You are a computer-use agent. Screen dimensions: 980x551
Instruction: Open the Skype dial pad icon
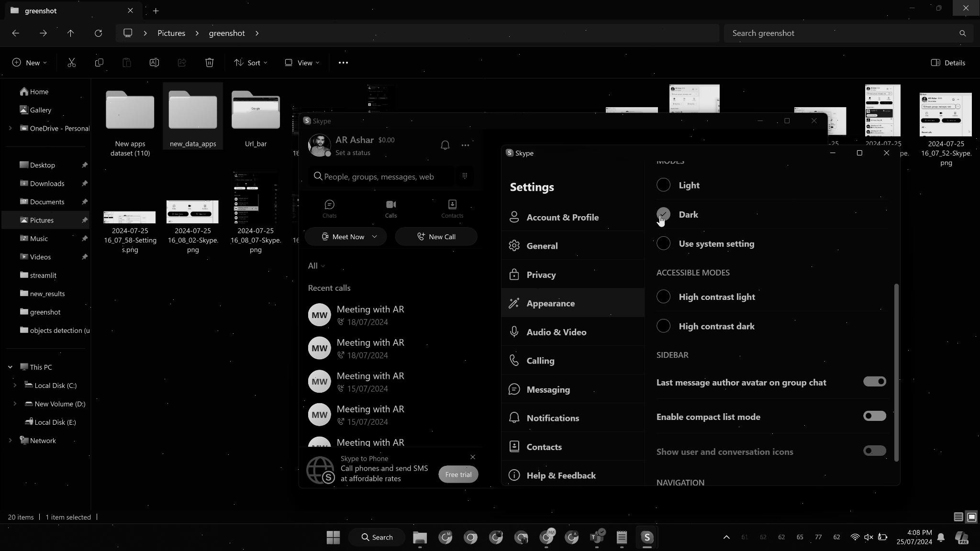[x=465, y=176]
